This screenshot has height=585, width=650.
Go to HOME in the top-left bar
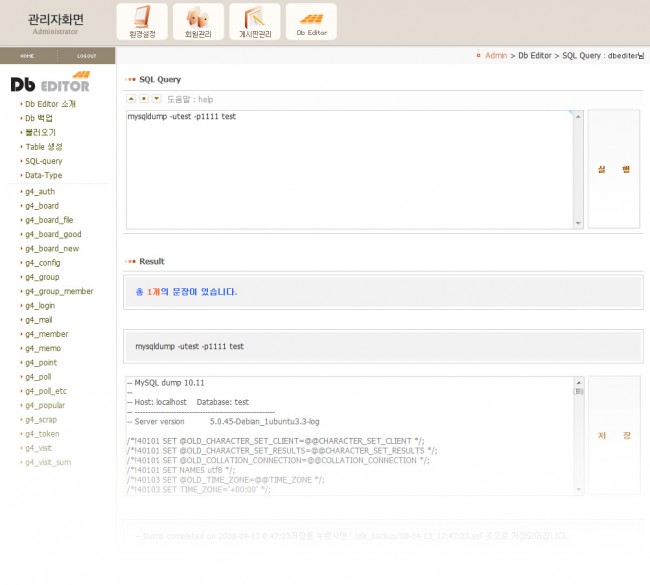click(x=27, y=56)
